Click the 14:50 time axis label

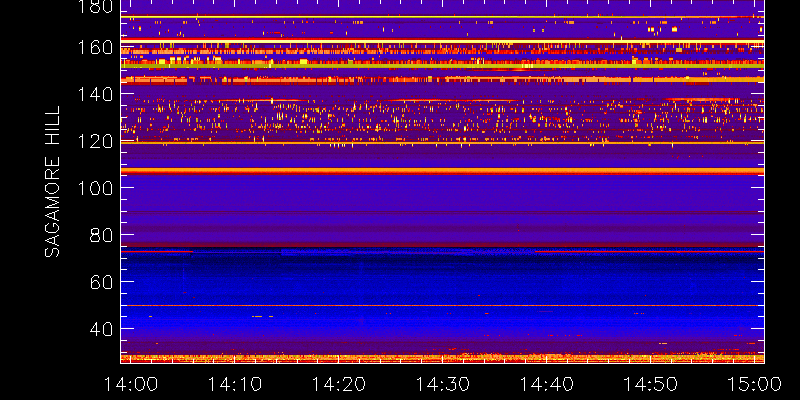pos(650,384)
